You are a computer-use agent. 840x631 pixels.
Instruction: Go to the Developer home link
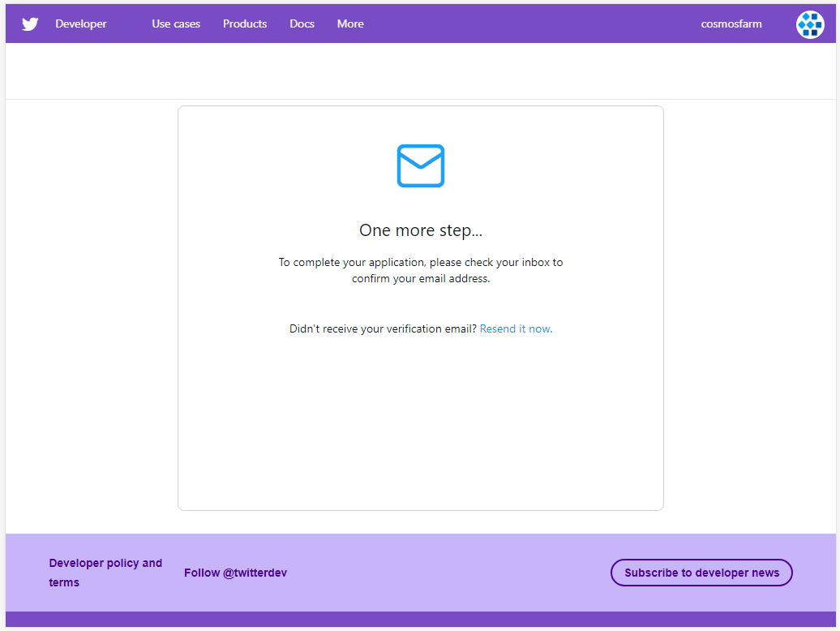[81, 24]
